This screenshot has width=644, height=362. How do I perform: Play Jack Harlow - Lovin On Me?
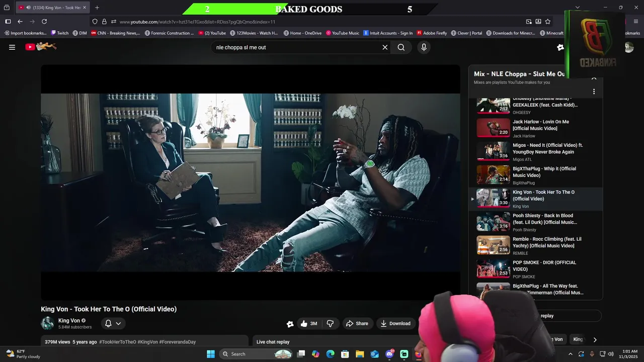(535, 128)
